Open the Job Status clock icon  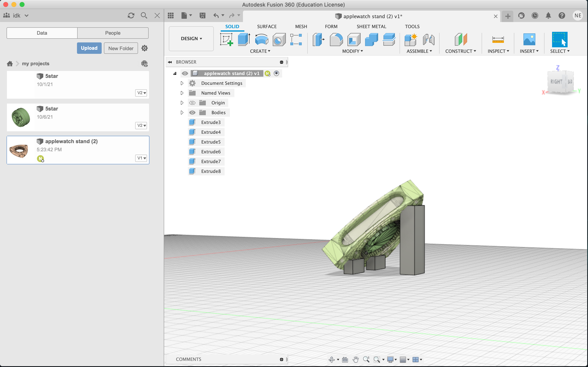pos(535,16)
